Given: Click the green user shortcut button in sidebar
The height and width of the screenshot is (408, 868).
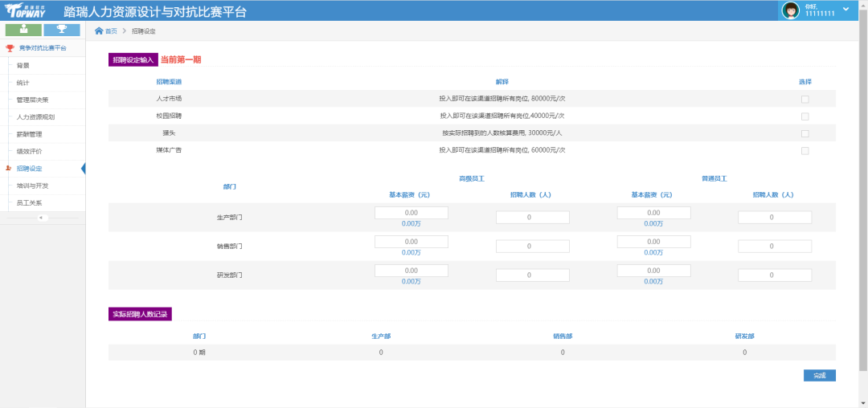Looking at the screenshot, I should click(23, 30).
